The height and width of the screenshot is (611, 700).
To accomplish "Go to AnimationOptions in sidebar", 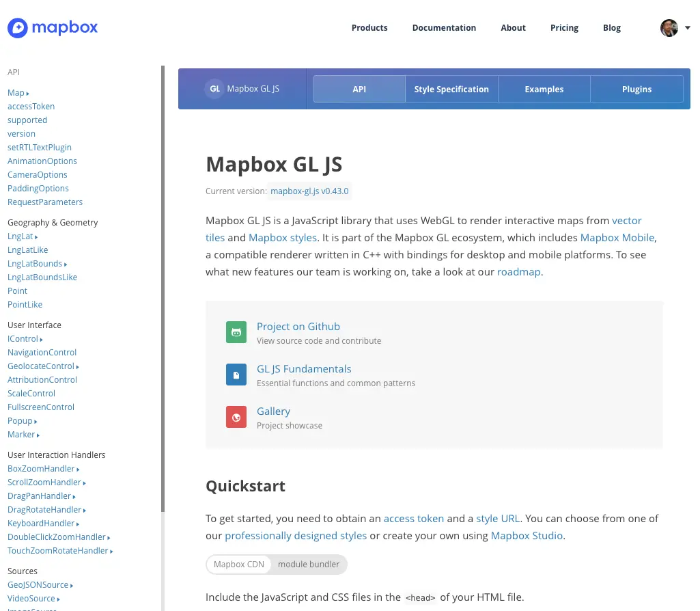I will click(42, 161).
